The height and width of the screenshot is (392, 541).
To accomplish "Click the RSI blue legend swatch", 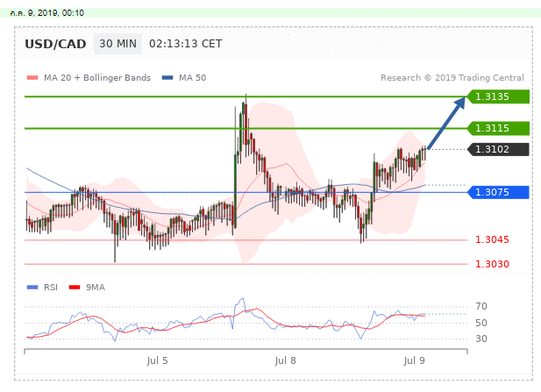I will pyautogui.click(x=32, y=287).
